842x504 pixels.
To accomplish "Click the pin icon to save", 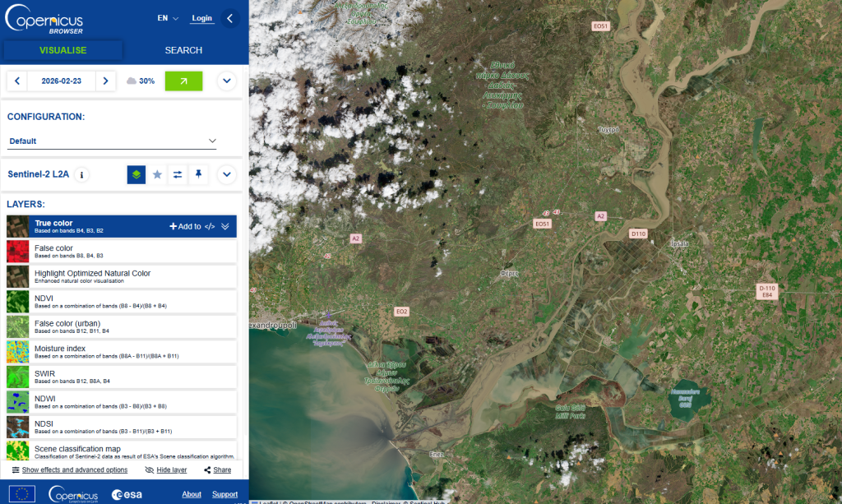I will tap(198, 175).
